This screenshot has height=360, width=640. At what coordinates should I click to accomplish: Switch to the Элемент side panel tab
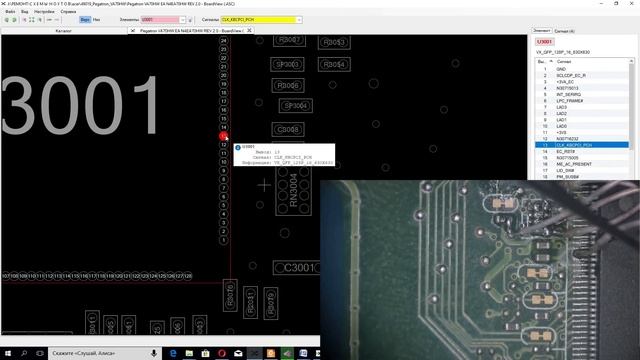pyautogui.click(x=542, y=31)
